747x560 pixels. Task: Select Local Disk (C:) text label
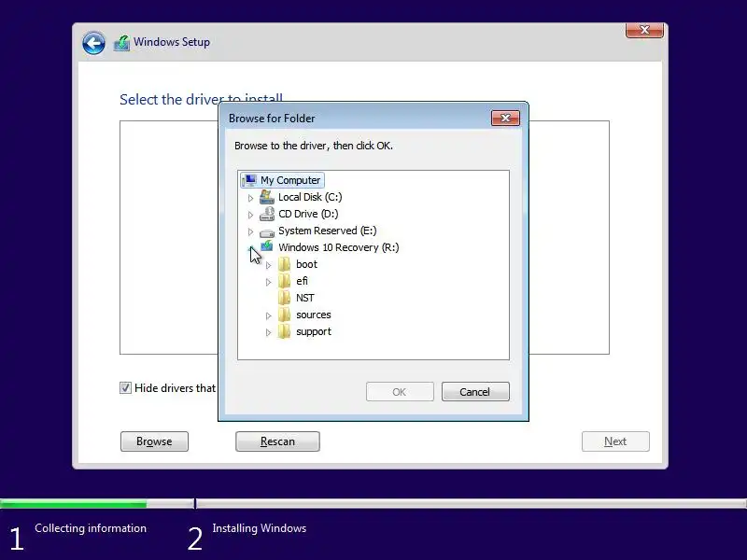tap(310, 197)
